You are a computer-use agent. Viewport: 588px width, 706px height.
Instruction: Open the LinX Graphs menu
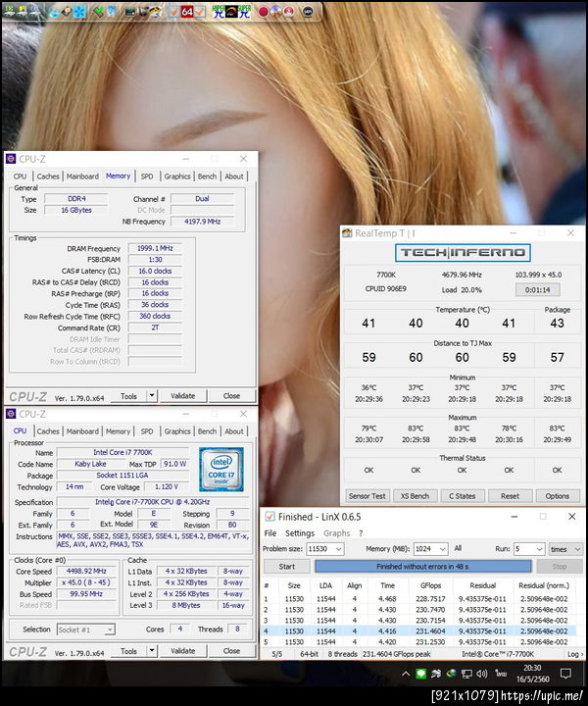click(336, 533)
